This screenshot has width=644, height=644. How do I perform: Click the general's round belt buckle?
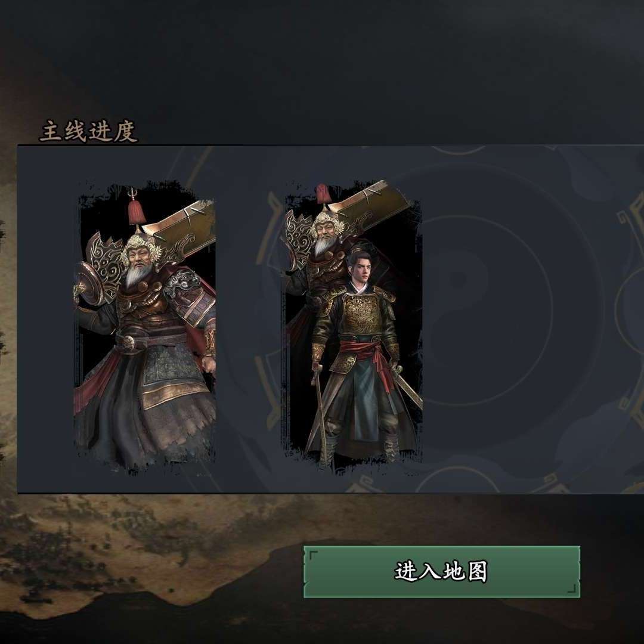coord(129,342)
